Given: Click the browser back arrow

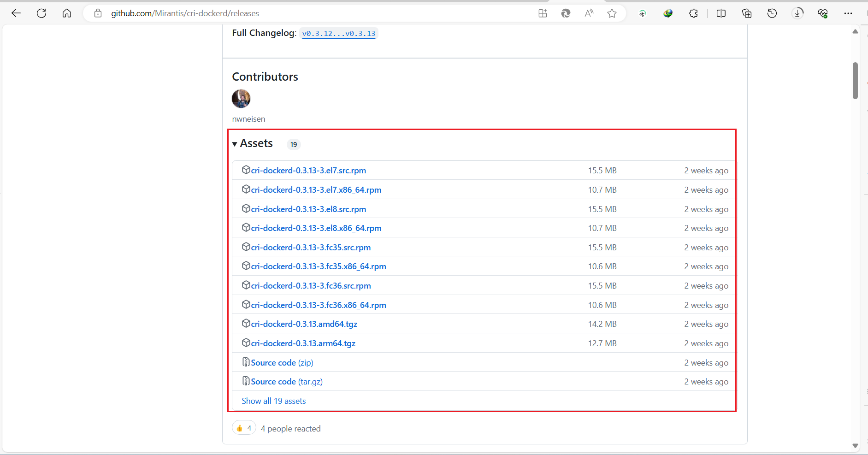Looking at the screenshot, I should [x=16, y=13].
